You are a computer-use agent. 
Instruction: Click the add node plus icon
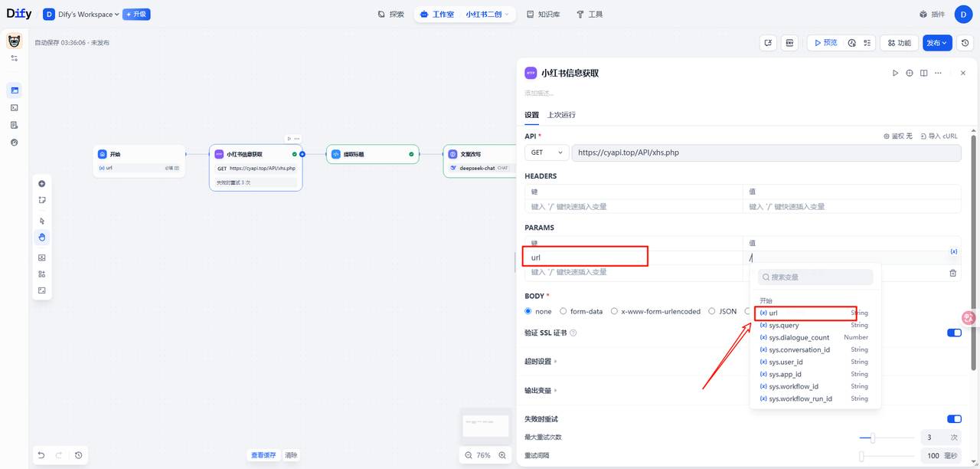tap(41, 184)
